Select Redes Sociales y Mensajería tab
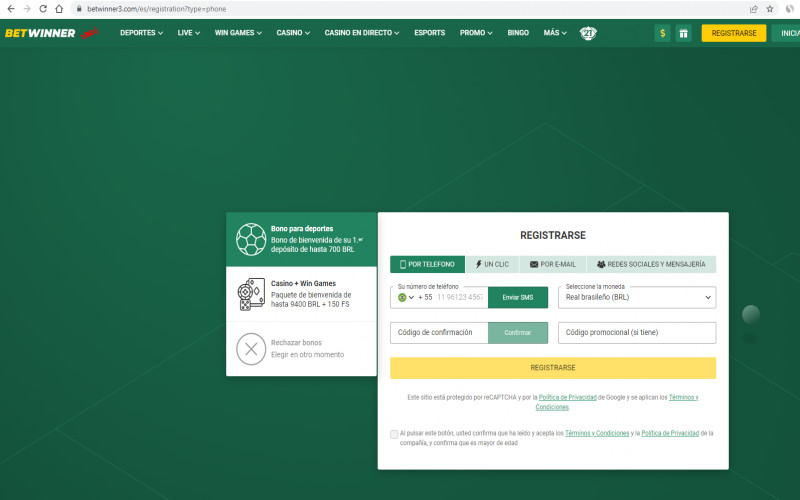800x500 pixels. [652, 264]
